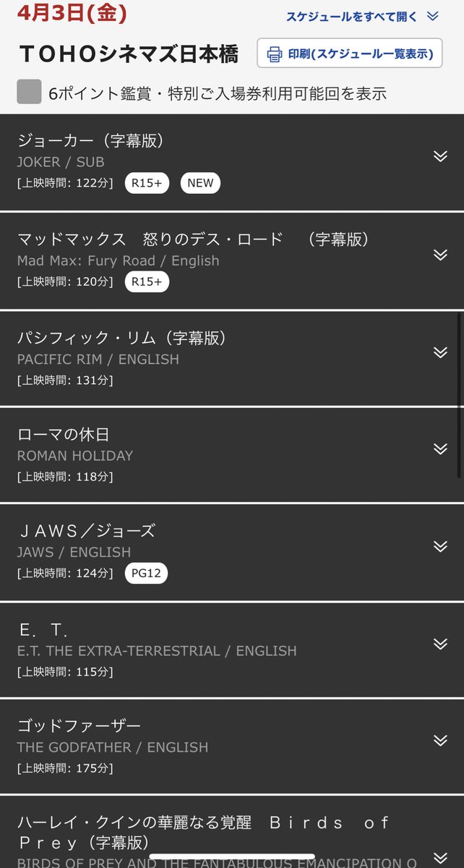The height and width of the screenshot is (868, 464).
Task: Toggle the 6-point viewing availability checkbox
Action: 29,93
